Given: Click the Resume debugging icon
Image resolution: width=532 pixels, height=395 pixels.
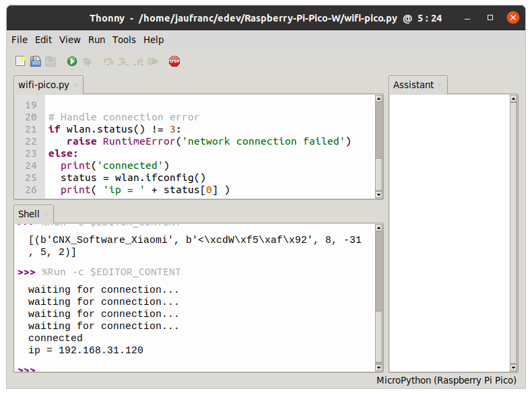Looking at the screenshot, I should 153,61.
